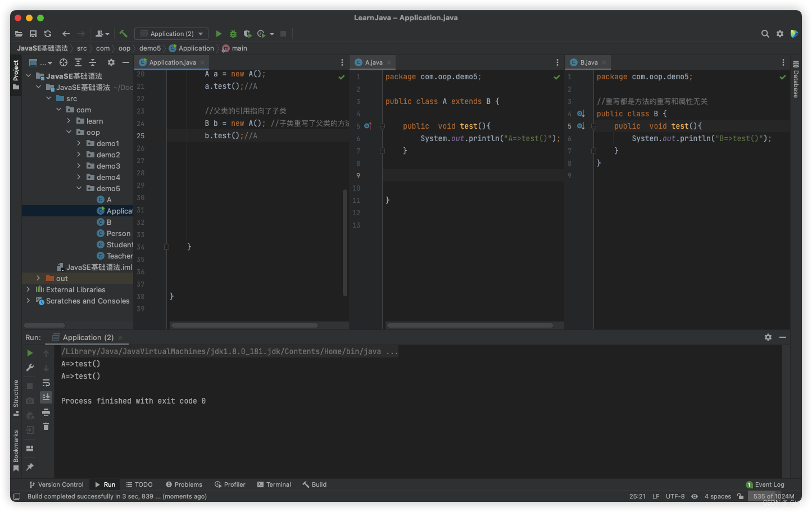Select opened file target icon in Project panel
The height and width of the screenshot is (512, 812).
coord(63,62)
